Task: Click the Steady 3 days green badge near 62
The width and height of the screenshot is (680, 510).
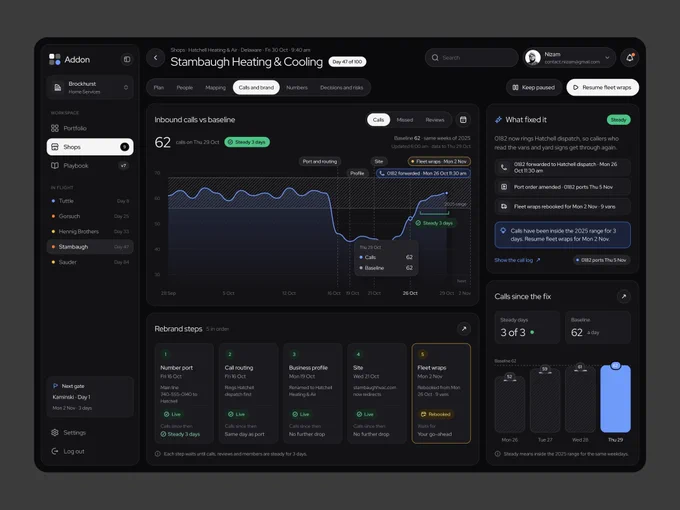Action: 247,142
